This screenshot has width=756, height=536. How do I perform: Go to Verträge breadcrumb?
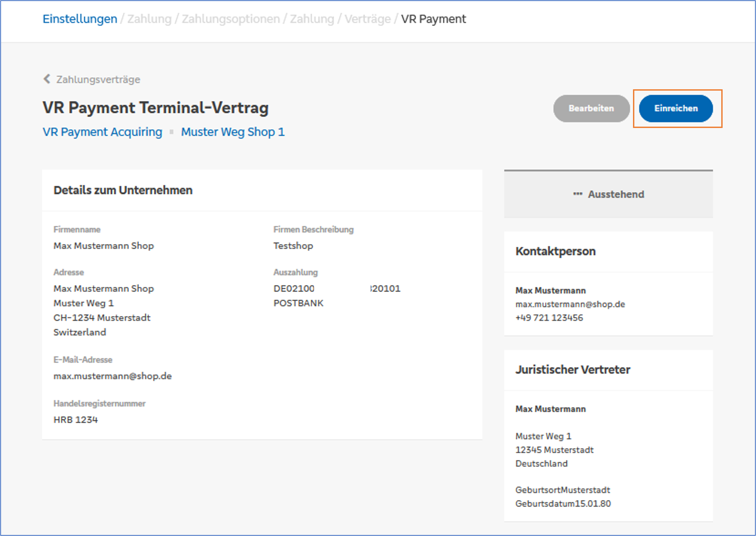[x=367, y=19]
